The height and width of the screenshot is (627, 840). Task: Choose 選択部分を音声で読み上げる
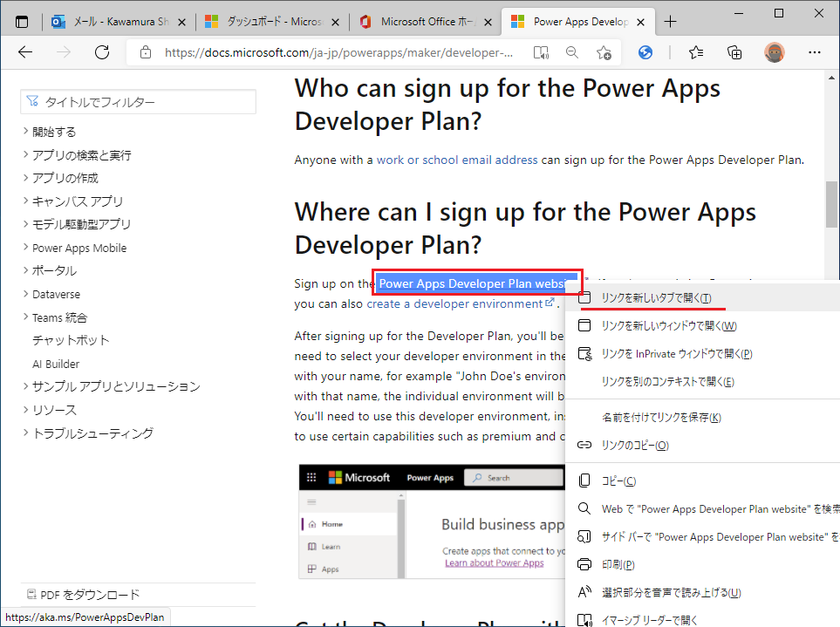point(702,592)
